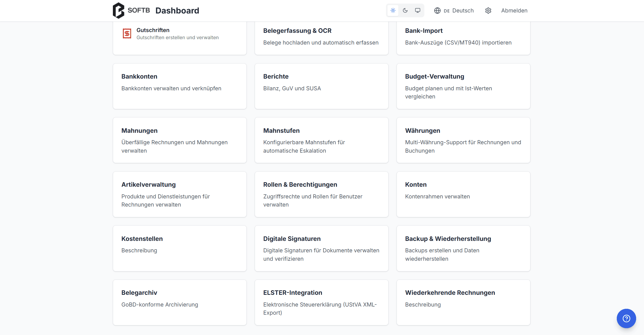Go to the Mahnungen module
Screen dimensions: 644x335
(179, 140)
